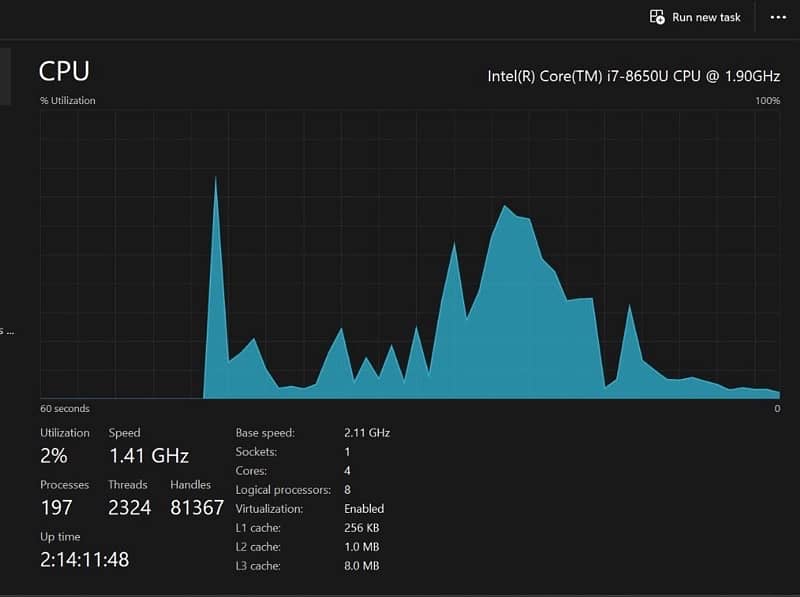Select the 1.41 GHz speed value
Screen dimensions: 800x597
[x=148, y=456]
